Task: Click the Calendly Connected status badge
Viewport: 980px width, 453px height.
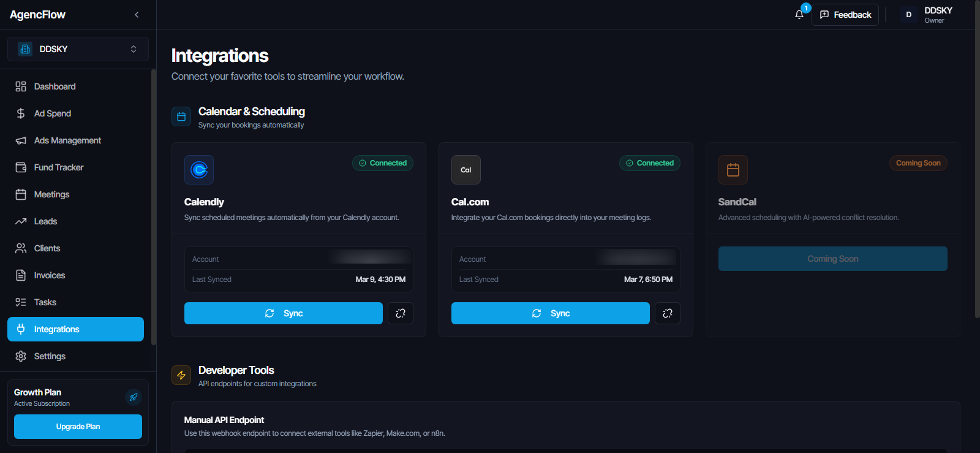Action: pyautogui.click(x=383, y=163)
